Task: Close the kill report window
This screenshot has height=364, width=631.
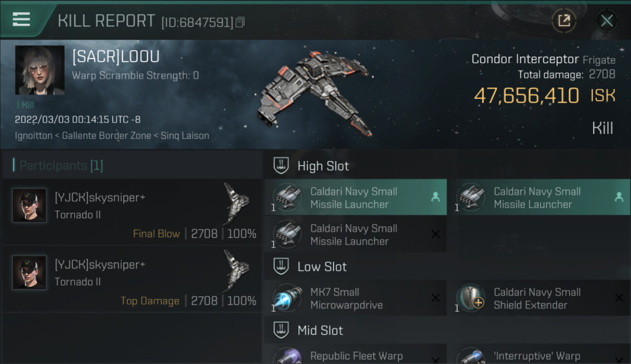Action: pos(607,20)
